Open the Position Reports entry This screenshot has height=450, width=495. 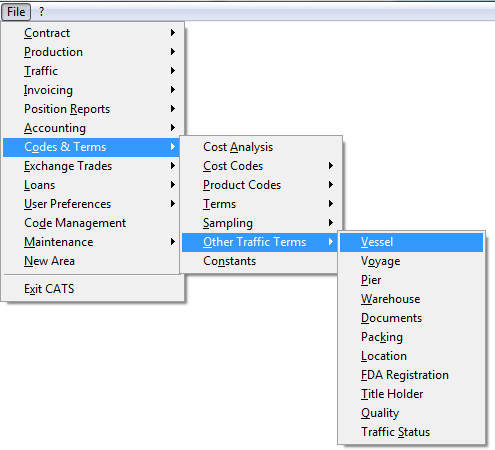92,109
